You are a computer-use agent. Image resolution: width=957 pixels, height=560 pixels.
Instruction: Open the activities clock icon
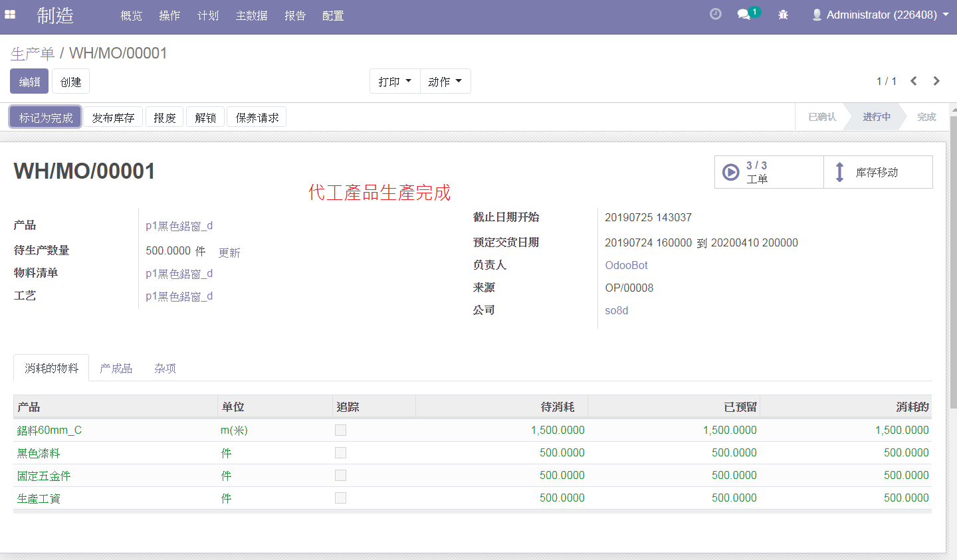pos(716,14)
